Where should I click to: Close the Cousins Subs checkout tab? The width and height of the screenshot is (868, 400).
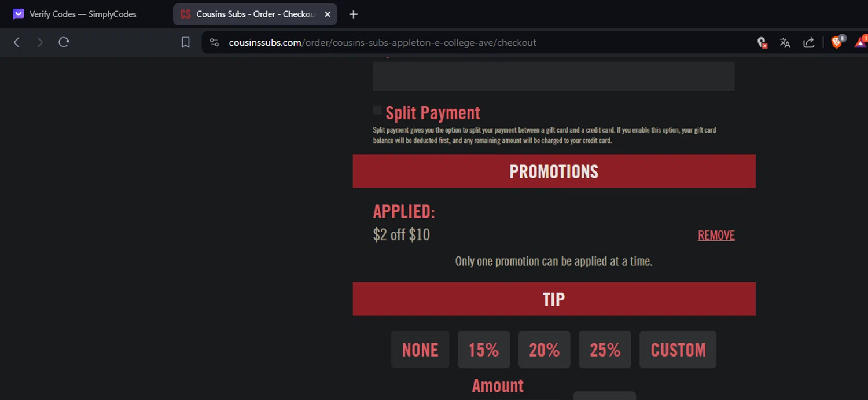tap(328, 14)
